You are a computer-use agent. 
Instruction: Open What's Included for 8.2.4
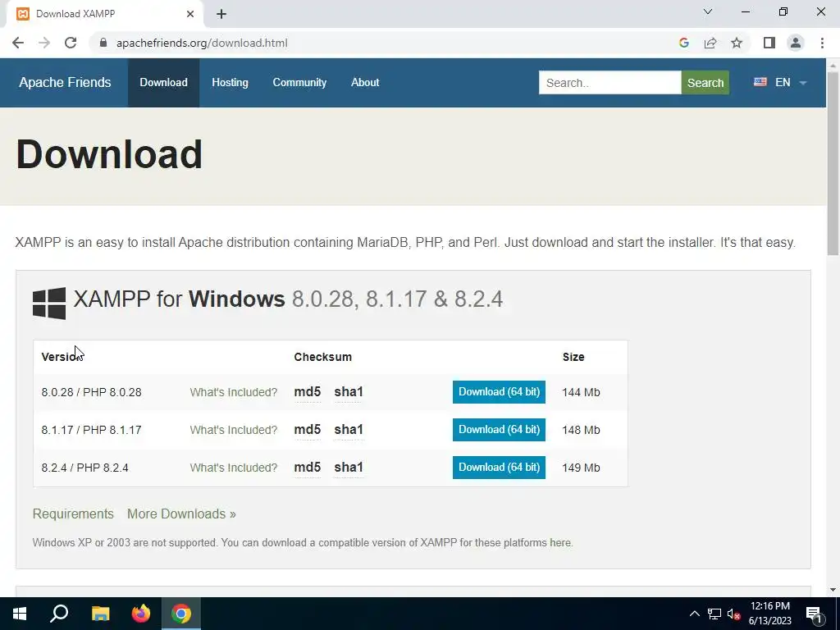click(x=234, y=468)
